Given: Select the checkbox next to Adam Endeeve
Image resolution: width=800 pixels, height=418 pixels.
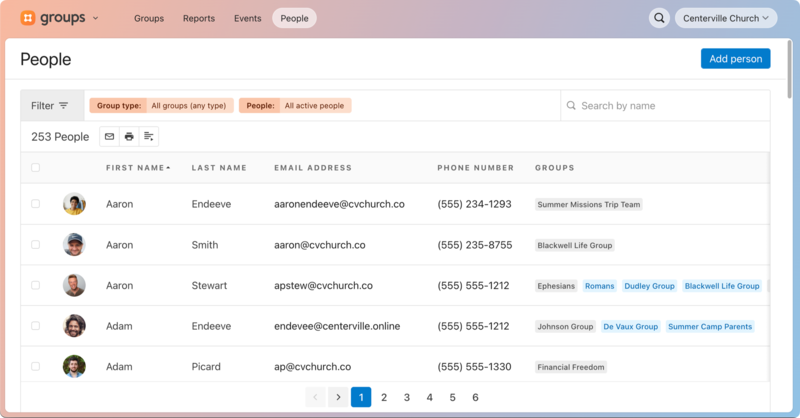Looking at the screenshot, I should [x=36, y=326].
